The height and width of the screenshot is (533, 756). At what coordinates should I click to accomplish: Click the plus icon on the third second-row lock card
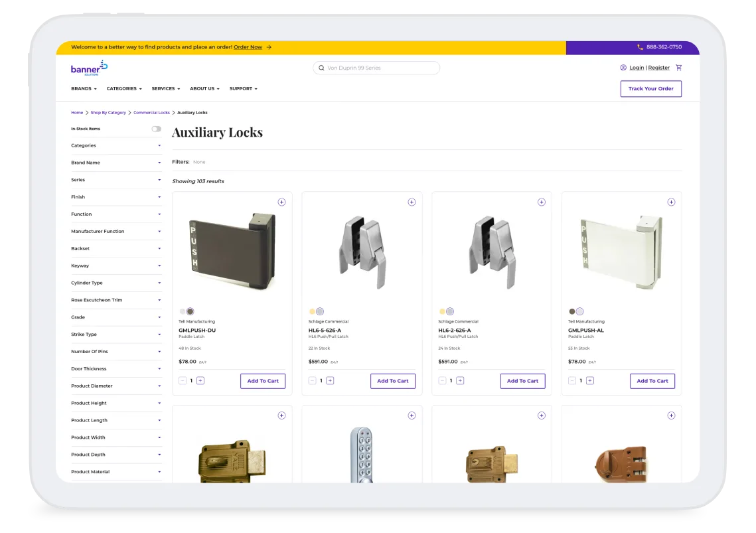pos(542,416)
